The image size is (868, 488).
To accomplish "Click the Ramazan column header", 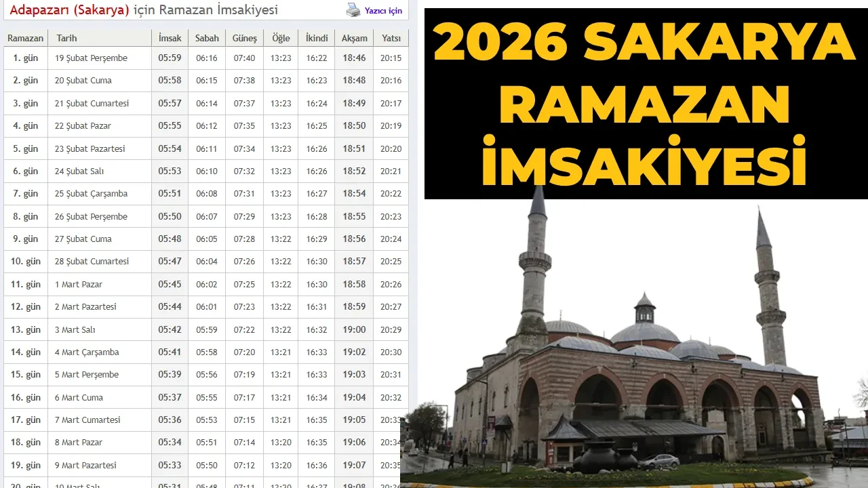I will (25, 38).
